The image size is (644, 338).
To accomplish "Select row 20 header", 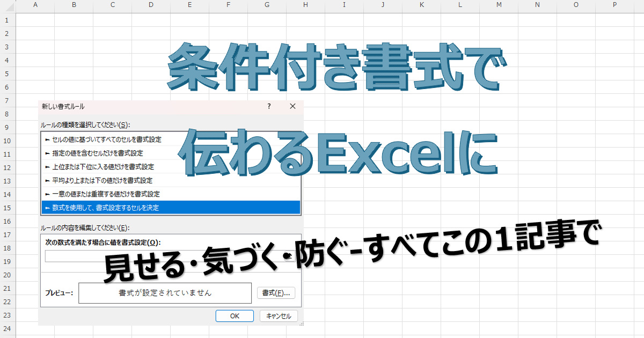I will (8, 275).
